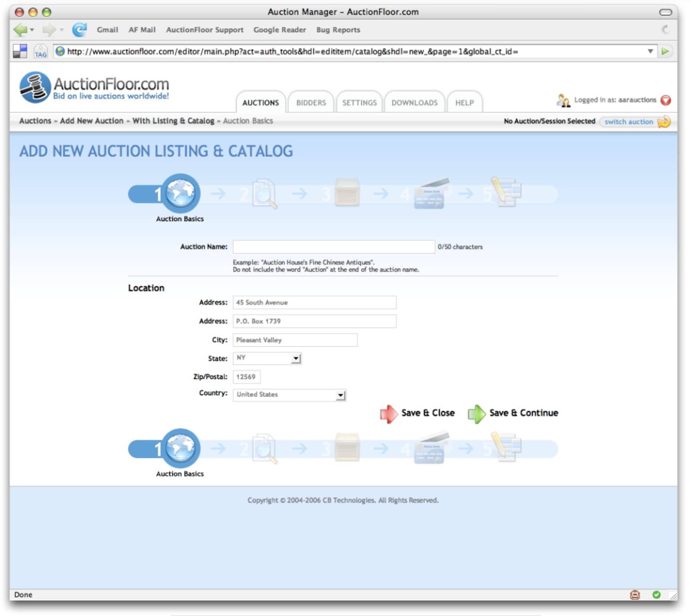The width and height of the screenshot is (691, 616).
Task: Click the bottom step 4 credit card icon
Action: 431,448
